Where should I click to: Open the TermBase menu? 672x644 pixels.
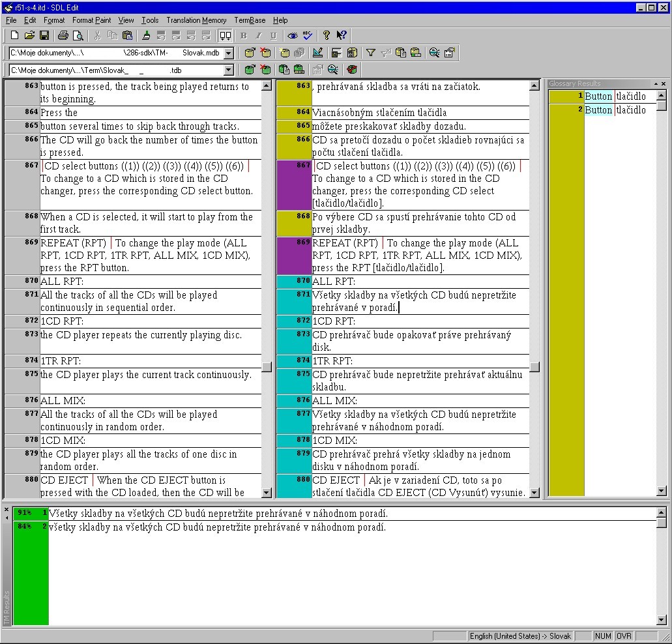pos(250,20)
